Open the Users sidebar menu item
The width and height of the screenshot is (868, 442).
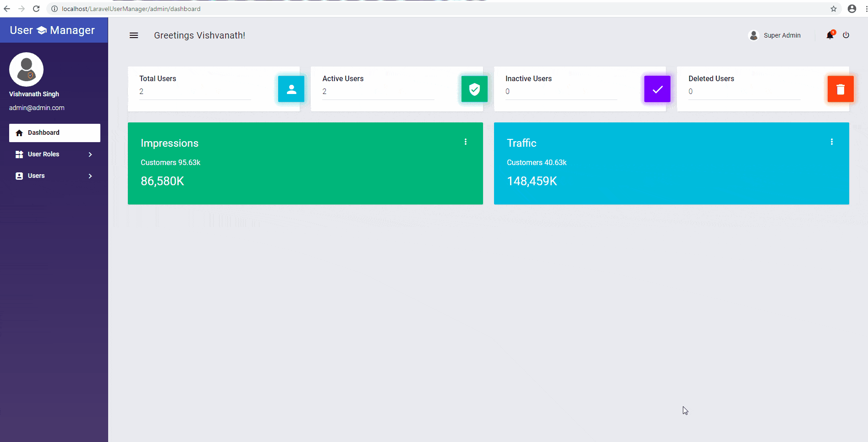37,176
